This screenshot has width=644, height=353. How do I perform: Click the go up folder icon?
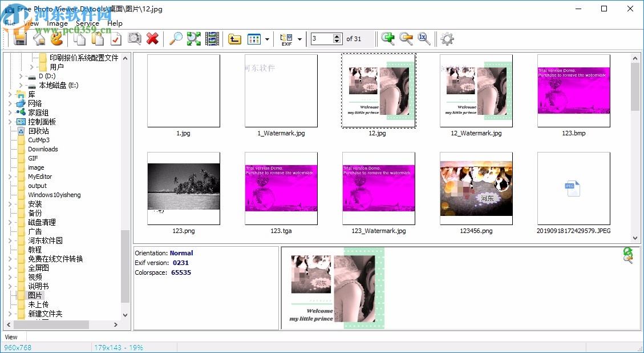(234, 38)
